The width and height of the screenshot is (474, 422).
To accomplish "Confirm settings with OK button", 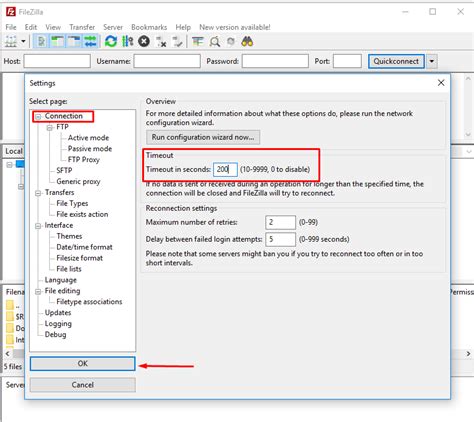I will [x=83, y=364].
